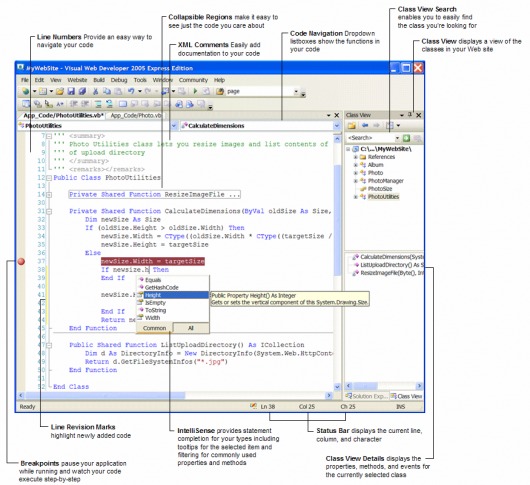Click the blue Back arrow in Class View
The height and width of the screenshot is (485, 530).
pos(365,126)
